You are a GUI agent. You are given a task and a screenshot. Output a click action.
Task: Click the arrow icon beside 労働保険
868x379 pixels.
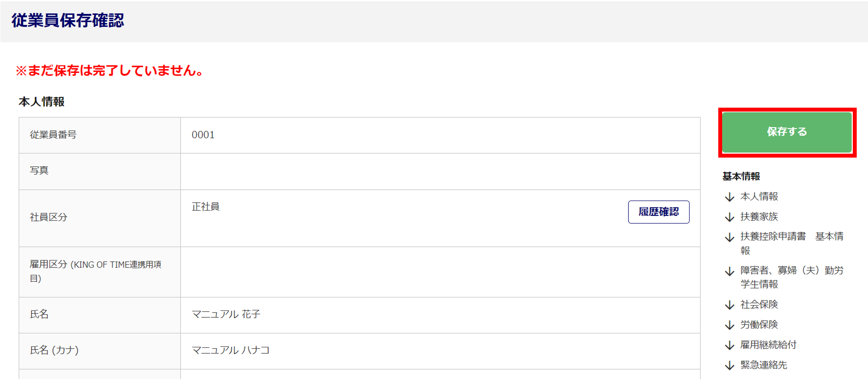(730, 325)
